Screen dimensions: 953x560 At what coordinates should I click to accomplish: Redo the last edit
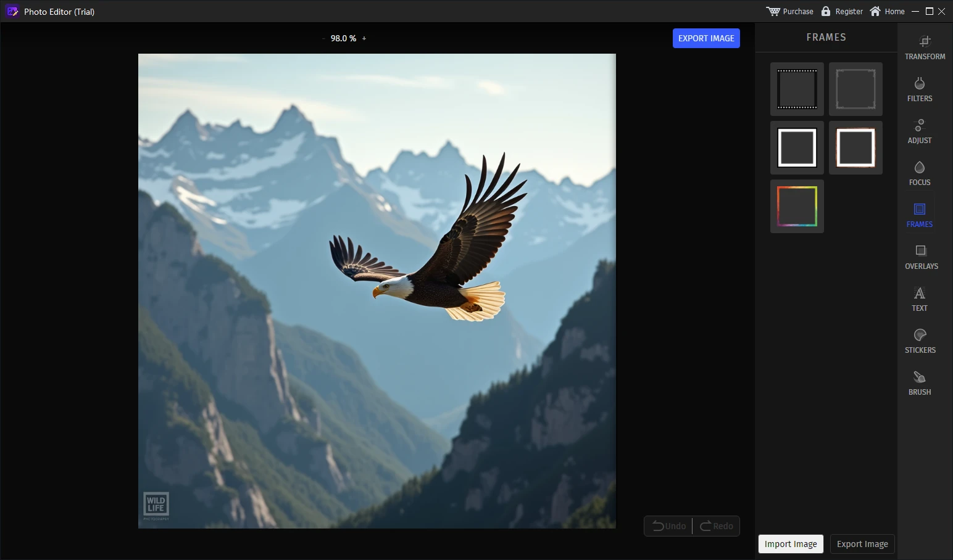[x=716, y=526]
